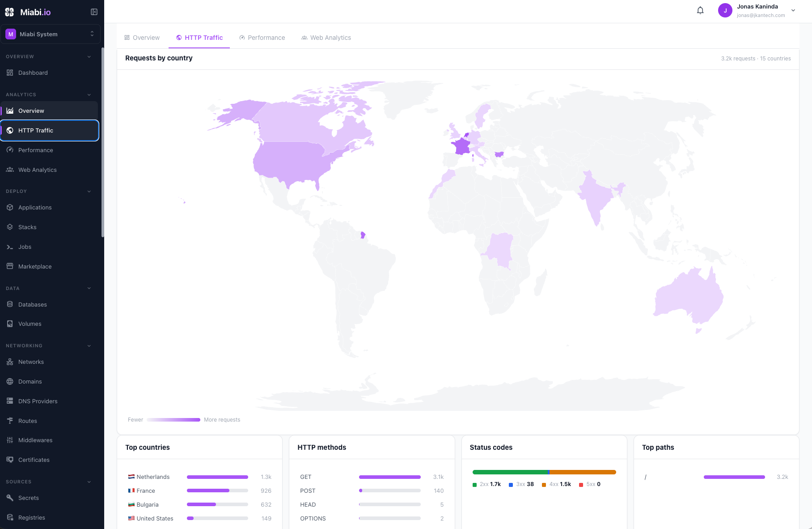Click the DNS Providers server icon
The image size is (812, 529).
10,401
